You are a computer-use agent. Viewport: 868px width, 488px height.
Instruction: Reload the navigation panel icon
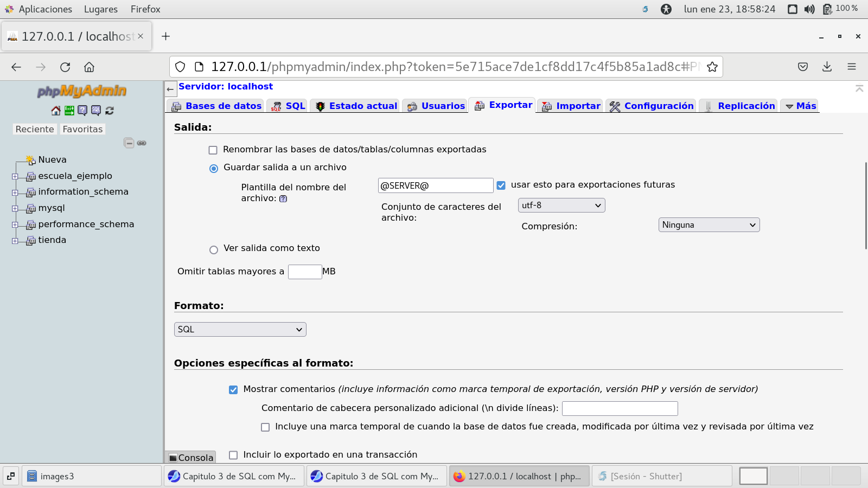click(x=110, y=111)
